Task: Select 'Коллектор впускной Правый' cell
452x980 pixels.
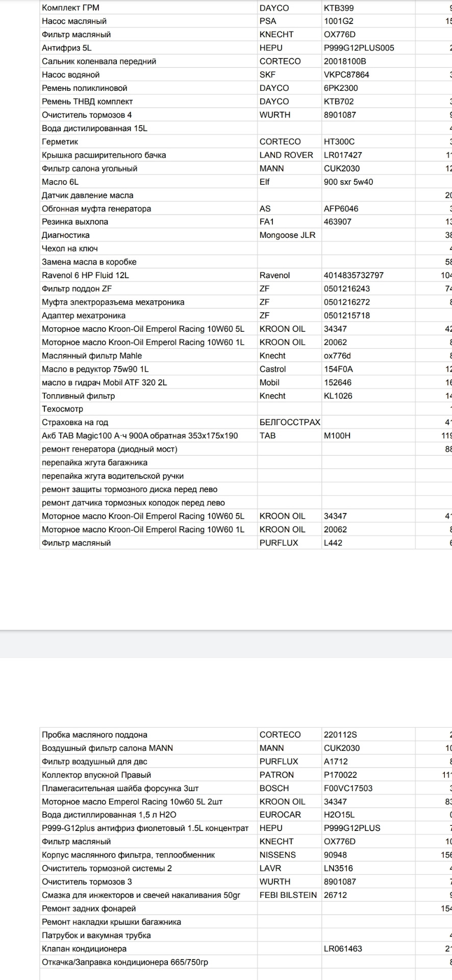Action: [x=148, y=775]
